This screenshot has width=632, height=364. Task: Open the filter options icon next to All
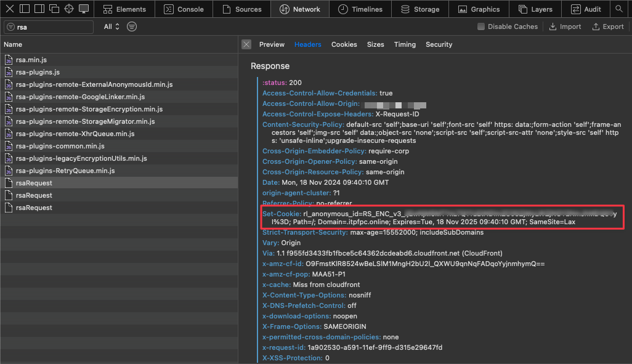[x=132, y=26]
